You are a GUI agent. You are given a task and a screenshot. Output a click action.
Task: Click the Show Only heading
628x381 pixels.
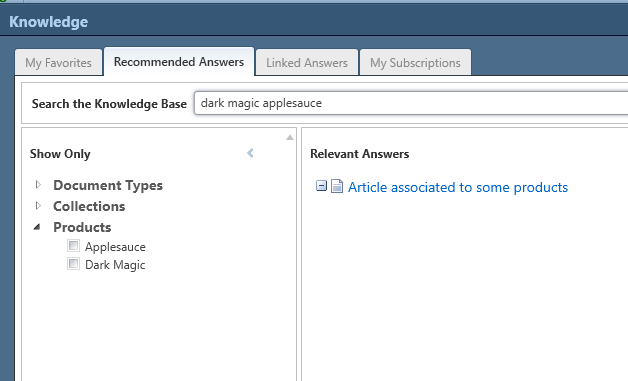pos(60,154)
